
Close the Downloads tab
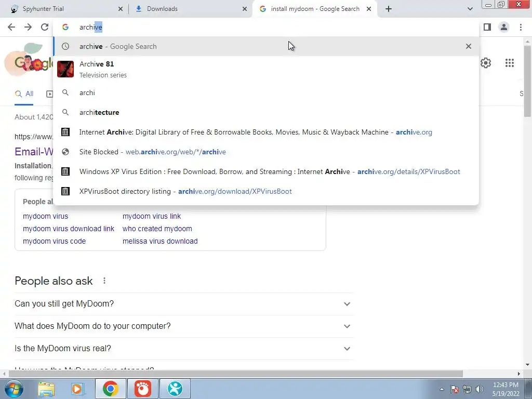point(245,9)
